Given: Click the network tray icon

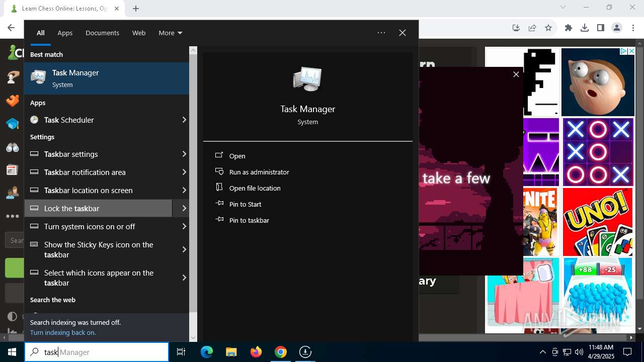Looking at the screenshot, I should pyautogui.click(x=567, y=352).
